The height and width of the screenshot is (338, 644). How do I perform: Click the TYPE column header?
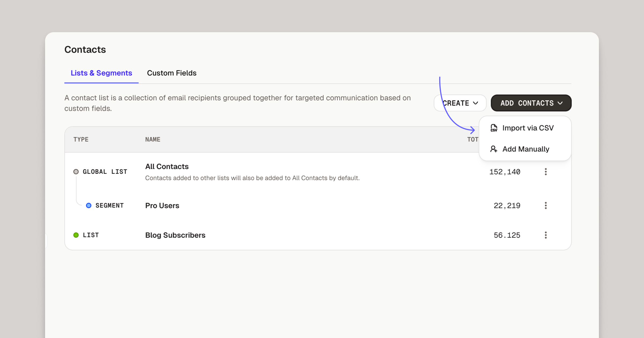(80, 139)
